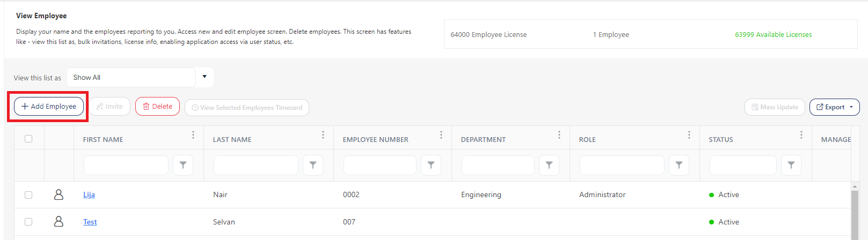This screenshot has height=240, width=868.
Task: Select the checkbox for Lija Nair
Action: (28, 195)
